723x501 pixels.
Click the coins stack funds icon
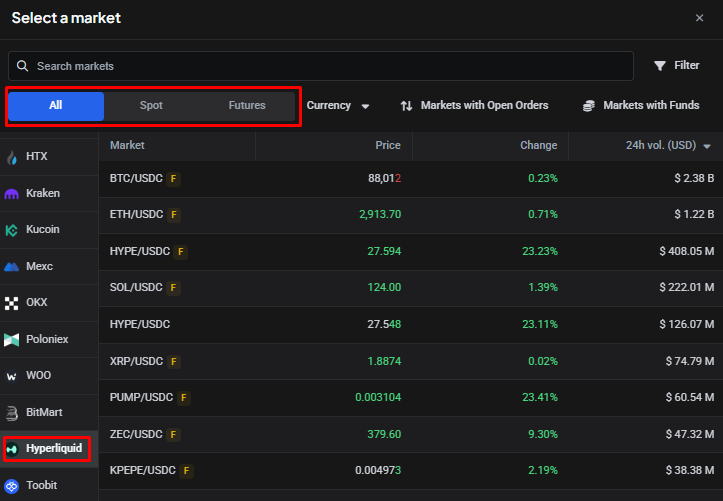pos(589,106)
